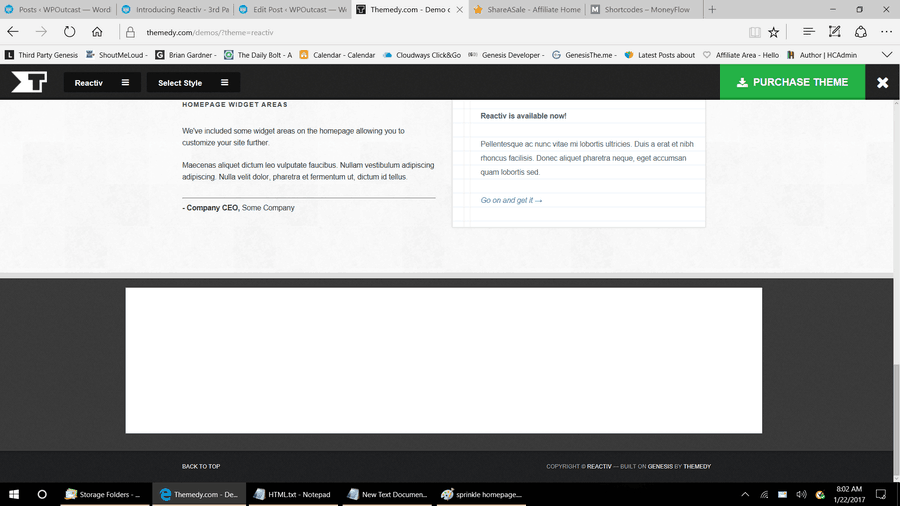
Task: Click the browser forward arrow
Action: [x=41, y=32]
